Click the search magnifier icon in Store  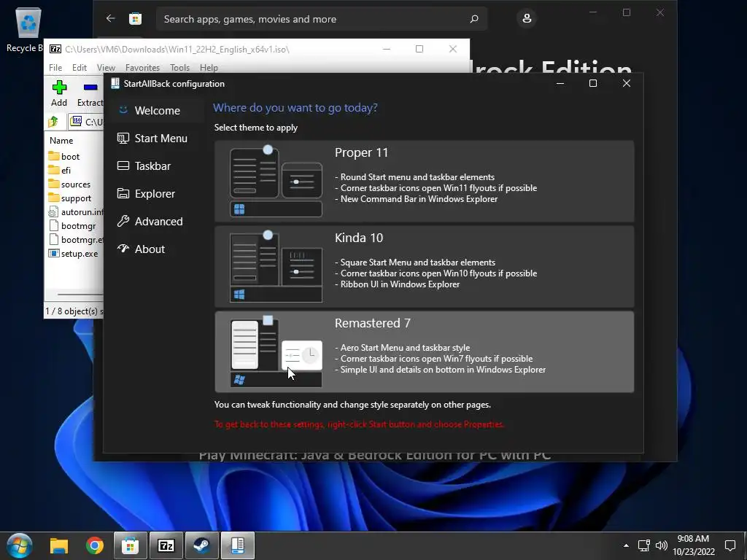click(x=474, y=19)
